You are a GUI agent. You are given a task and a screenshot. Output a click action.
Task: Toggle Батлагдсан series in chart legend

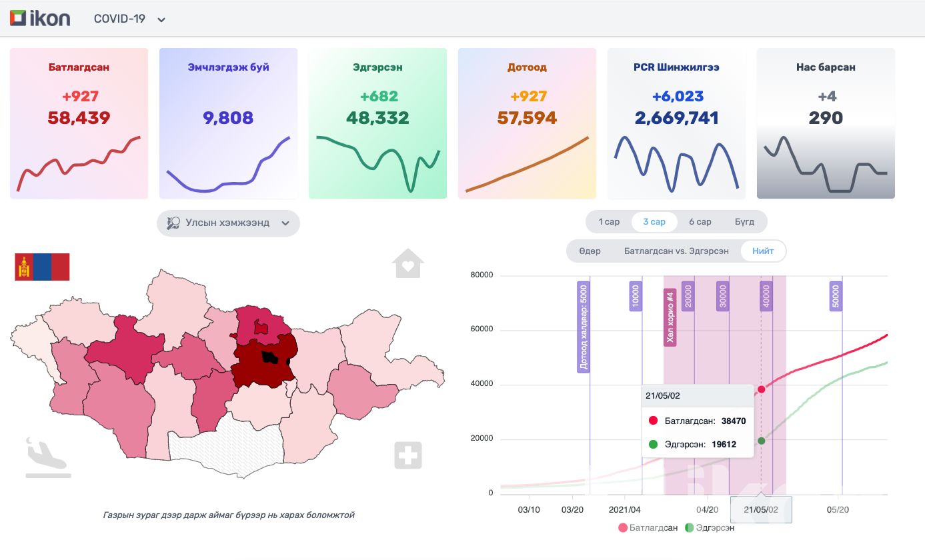pyautogui.click(x=648, y=527)
